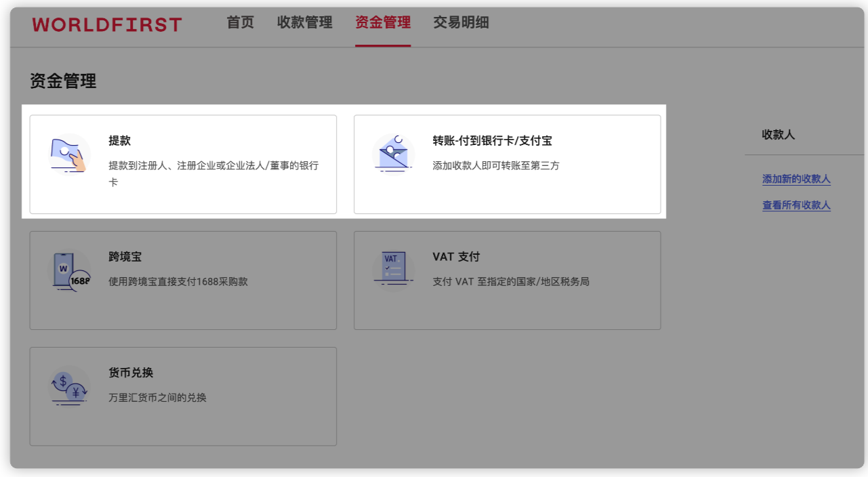Screen dimensions: 868x477
Task: Click the 万里汇货币之间的兑换 description text
Action: (x=157, y=398)
